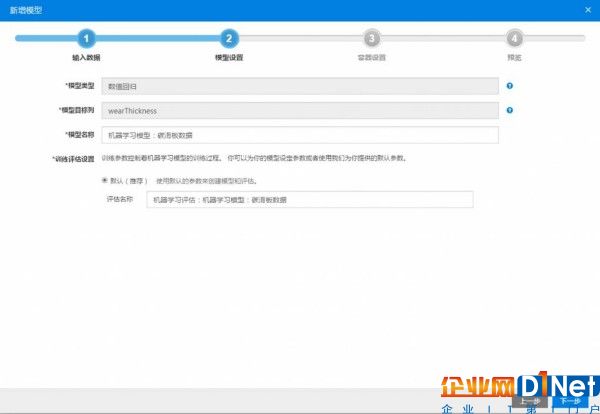Click the wearThickness target column field
Screen dimensions: 600x414
[x=300, y=111]
